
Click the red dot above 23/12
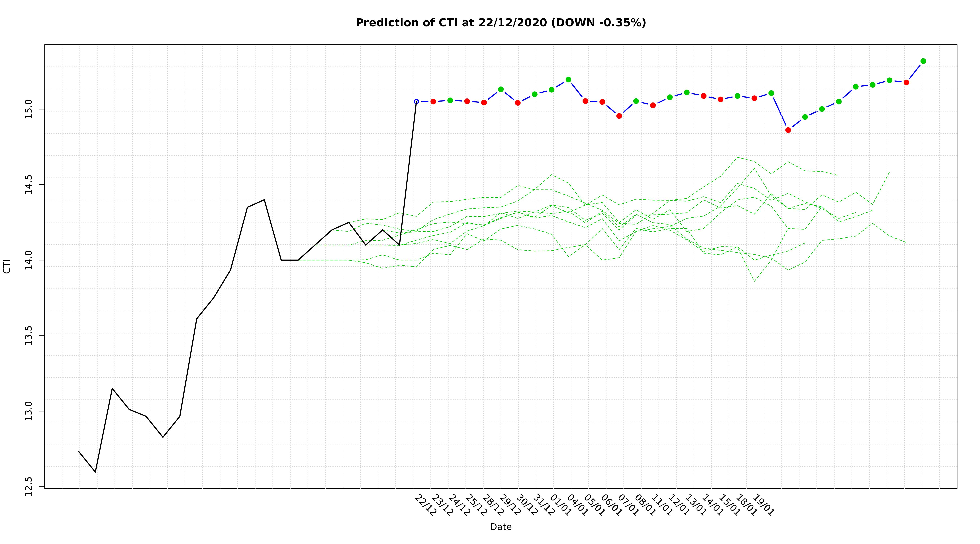433,102
